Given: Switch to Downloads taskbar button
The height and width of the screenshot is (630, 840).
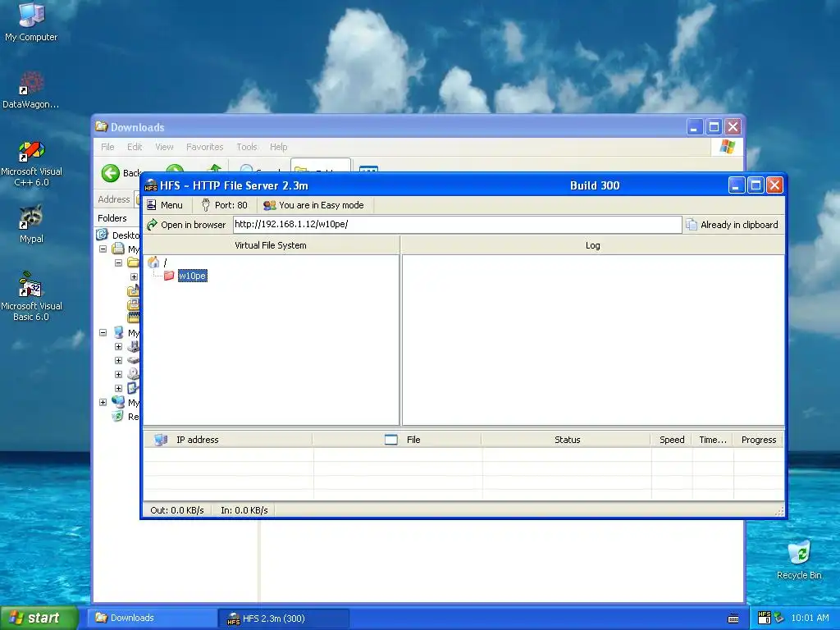Looking at the screenshot, I should (152, 618).
